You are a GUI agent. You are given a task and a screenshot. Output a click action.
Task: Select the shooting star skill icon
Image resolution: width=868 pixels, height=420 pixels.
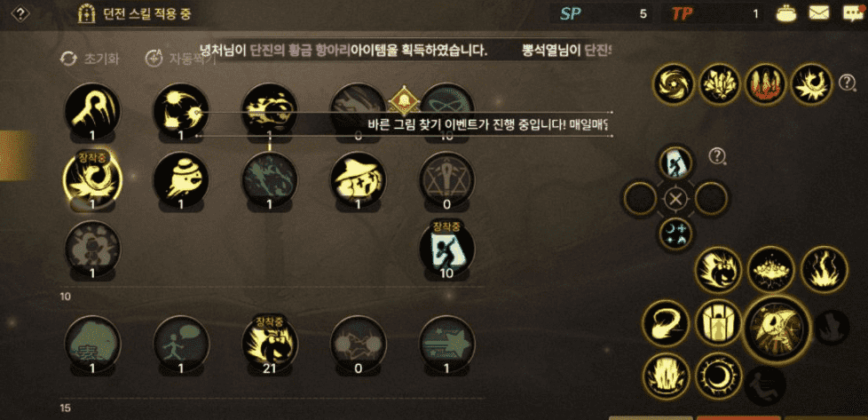point(446,344)
